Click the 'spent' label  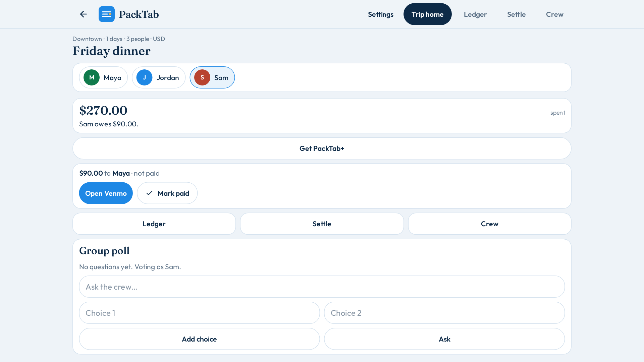[558, 113]
